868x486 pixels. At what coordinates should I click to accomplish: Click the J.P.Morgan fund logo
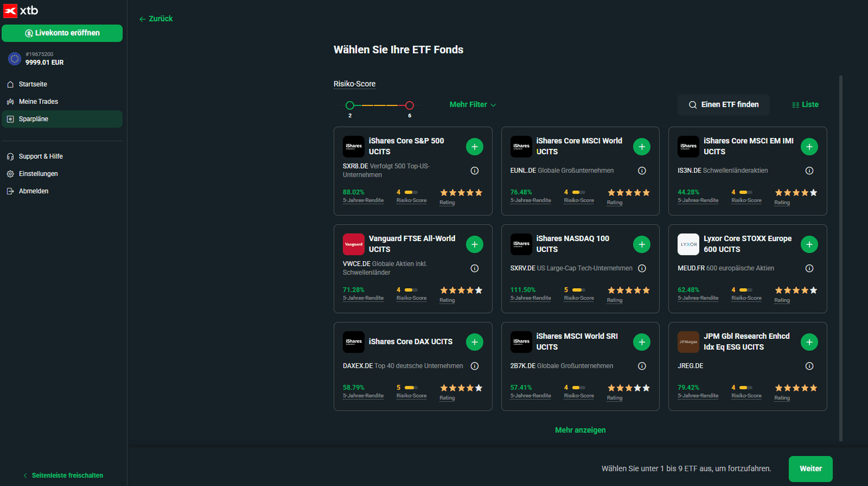tap(688, 342)
